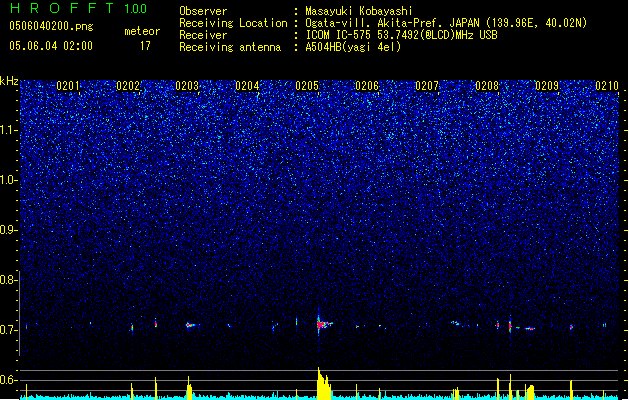This screenshot has width=629, height=400.
Task: Click the 0203 time marker
Action: point(187,86)
